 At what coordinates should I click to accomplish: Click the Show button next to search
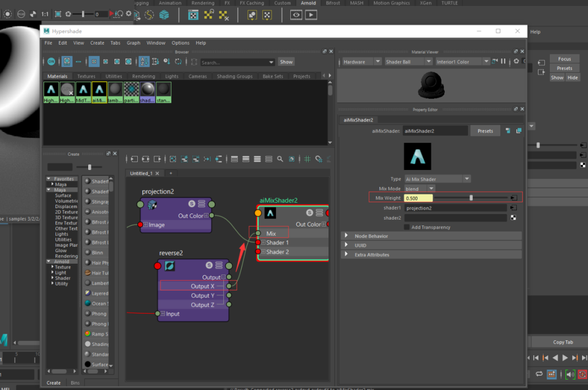pos(286,62)
